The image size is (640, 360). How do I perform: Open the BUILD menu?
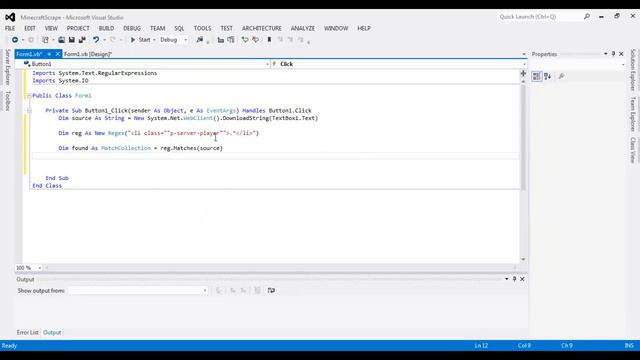point(106,29)
